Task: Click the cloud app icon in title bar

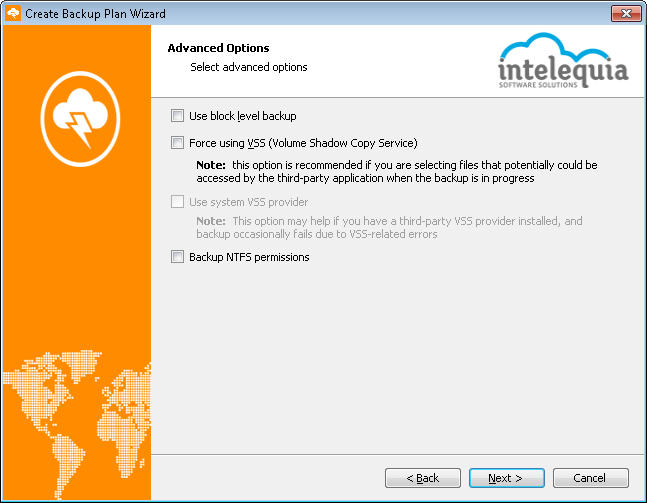Action: click(x=13, y=14)
